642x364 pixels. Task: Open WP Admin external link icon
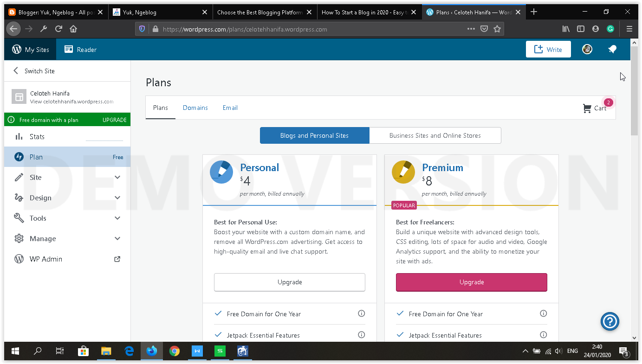point(117,259)
